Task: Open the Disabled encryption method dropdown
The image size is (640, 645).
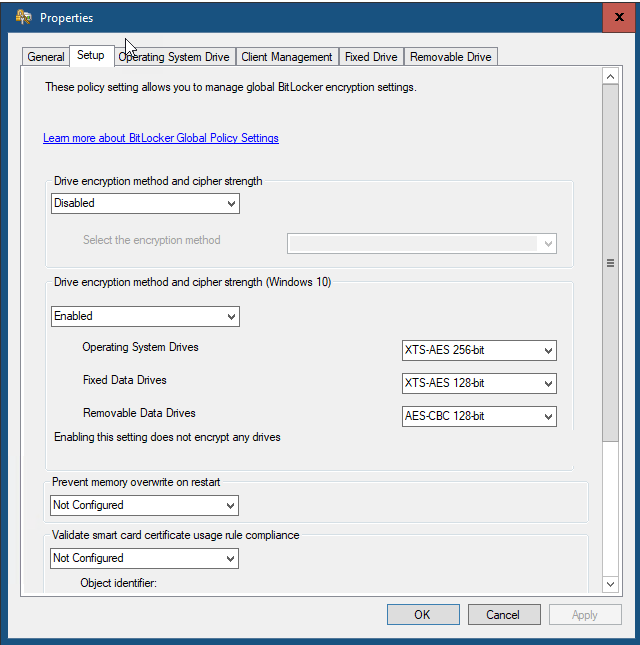Action: pyautogui.click(x=145, y=203)
